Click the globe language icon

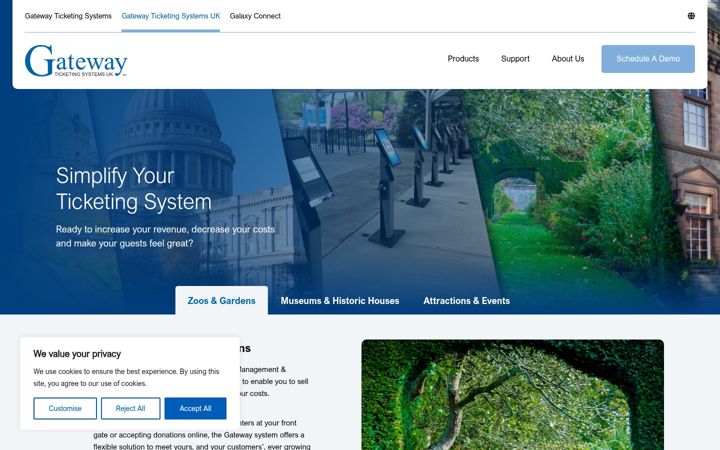(x=691, y=16)
